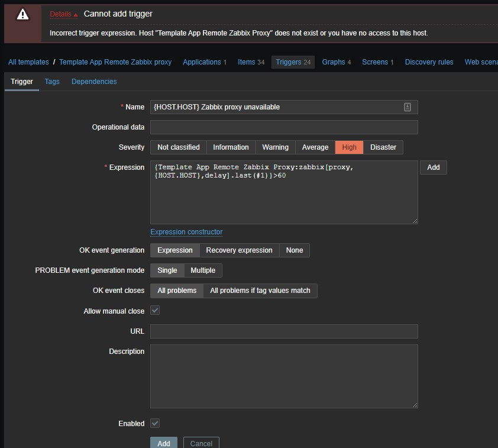Uncheck the Enabled checkbox

[x=155, y=423]
